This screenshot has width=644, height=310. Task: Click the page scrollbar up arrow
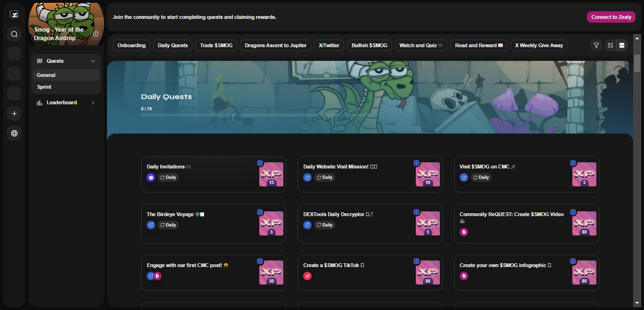[637, 37]
